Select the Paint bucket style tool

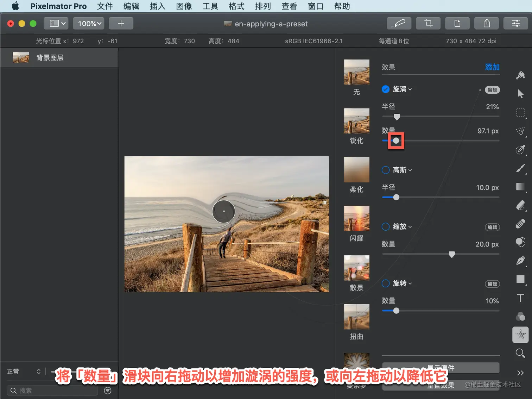pyautogui.click(x=520, y=75)
